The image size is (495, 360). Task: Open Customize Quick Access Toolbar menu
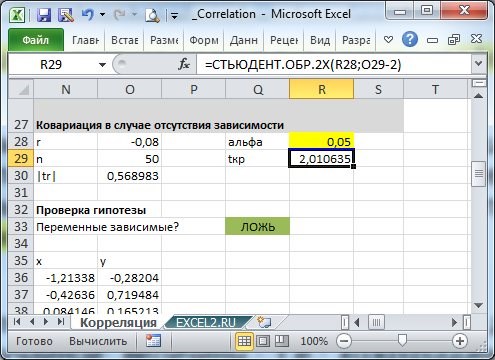click(x=174, y=15)
